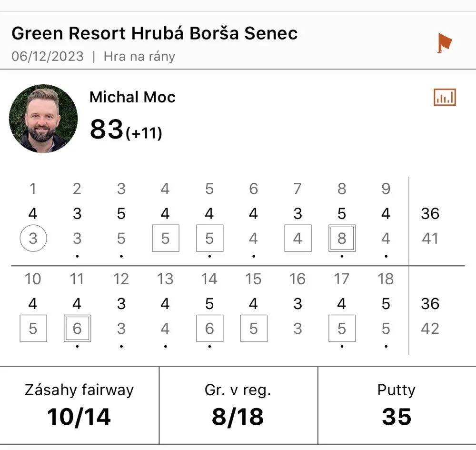Tap the back nine total 42

pos(430,329)
